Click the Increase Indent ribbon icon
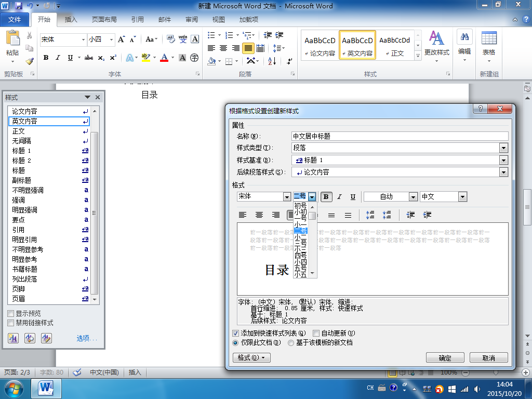The width and height of the screenshot is (532, 399). tap(279, 35)
